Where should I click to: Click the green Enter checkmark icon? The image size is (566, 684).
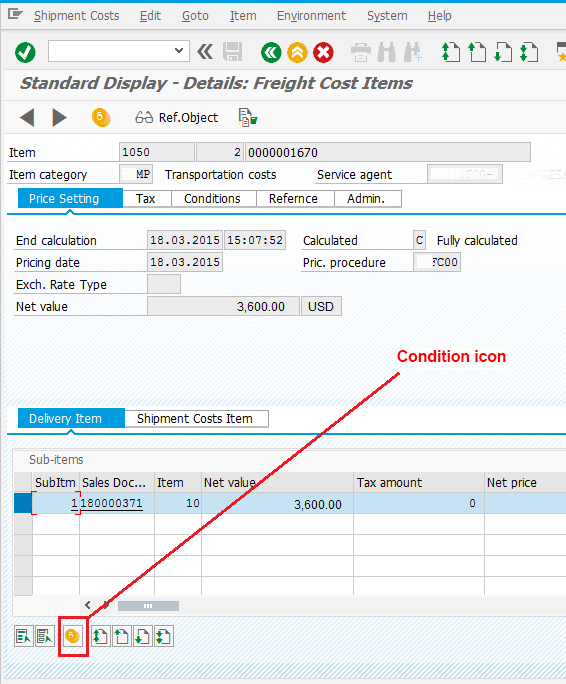25,52
